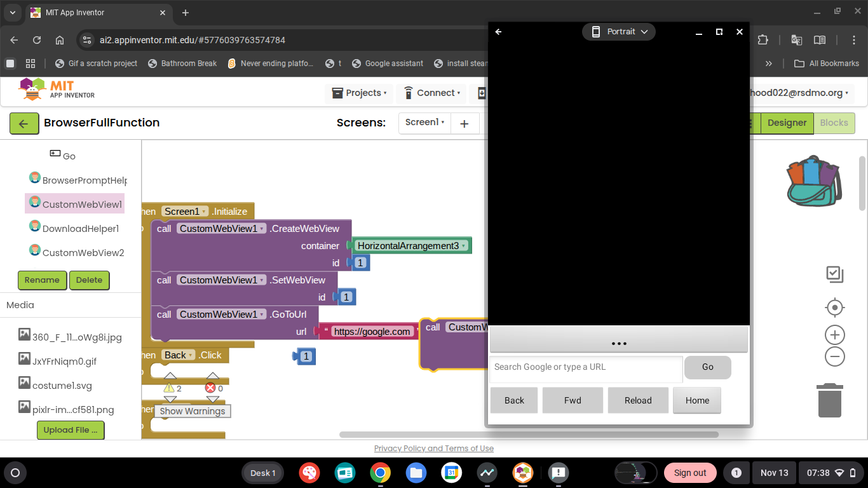868x488 pixels.
Task: Click the yellow warning triangle icon
Action: pos(169,388)
